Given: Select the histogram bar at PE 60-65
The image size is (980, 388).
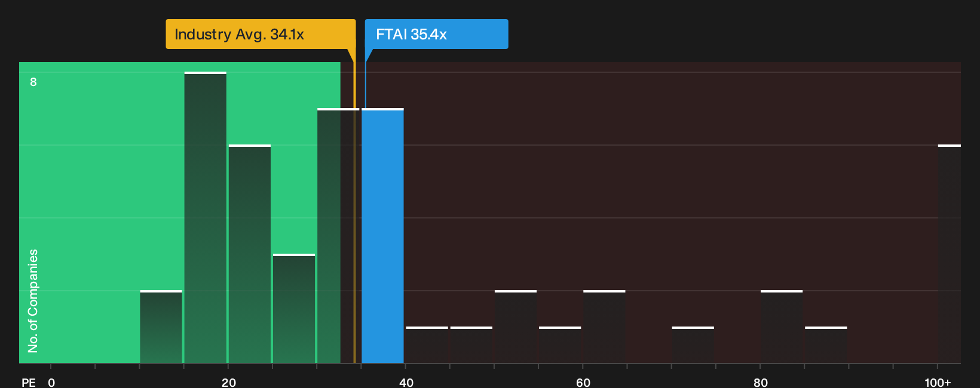Looking at the screenshot, I should click(604, 327).
